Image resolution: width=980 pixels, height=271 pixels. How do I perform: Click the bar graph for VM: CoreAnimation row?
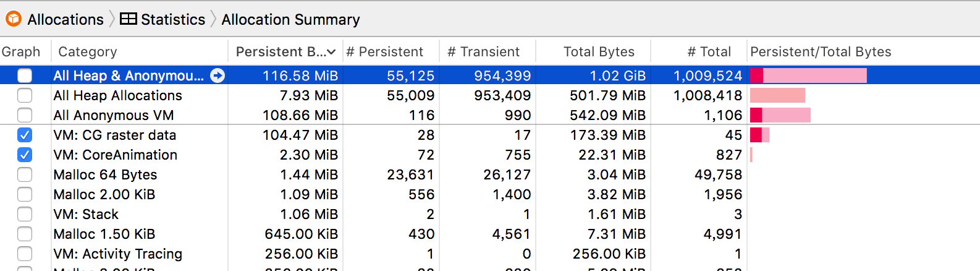(751, 155)
